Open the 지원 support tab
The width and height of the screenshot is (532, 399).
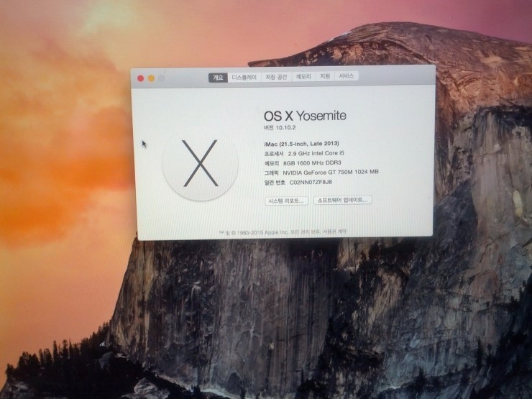[325, 76]
